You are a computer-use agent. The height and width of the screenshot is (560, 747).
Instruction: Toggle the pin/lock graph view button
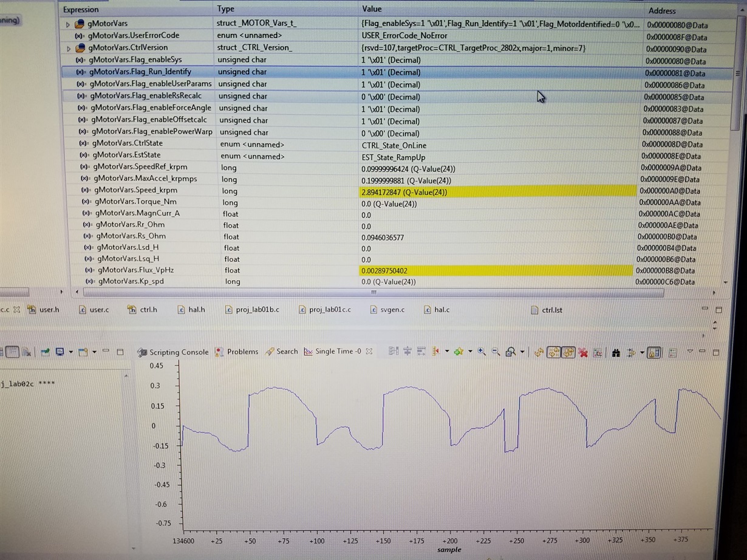coord(653,352)
